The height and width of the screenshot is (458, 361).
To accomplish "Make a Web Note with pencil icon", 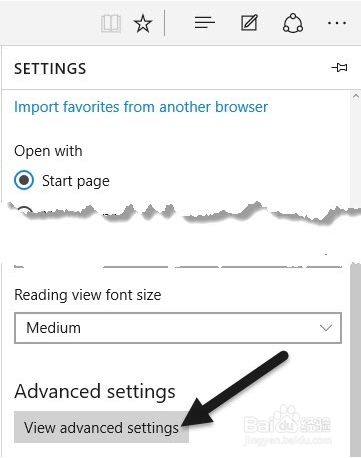I will 249,23.
